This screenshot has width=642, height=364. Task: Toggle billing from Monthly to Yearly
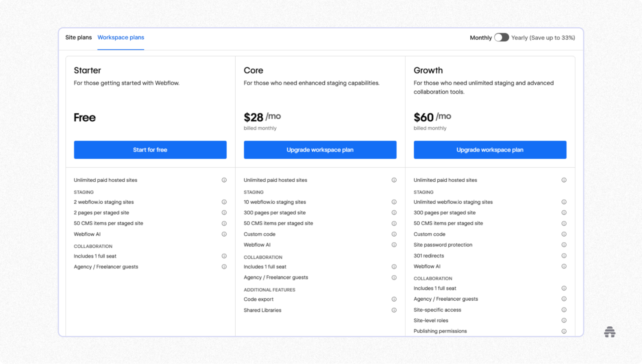point(502,38)
